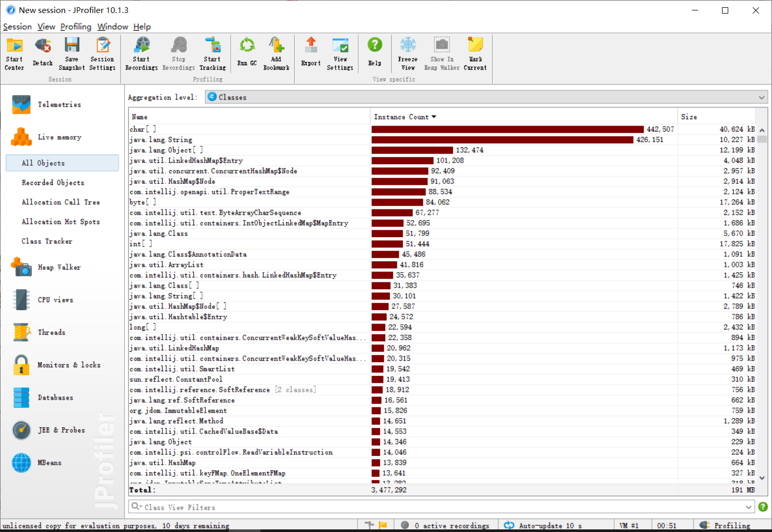Open Aggregation level Classes dropdown
This screenshot has height=532, width=772.
tap(487, 97)
